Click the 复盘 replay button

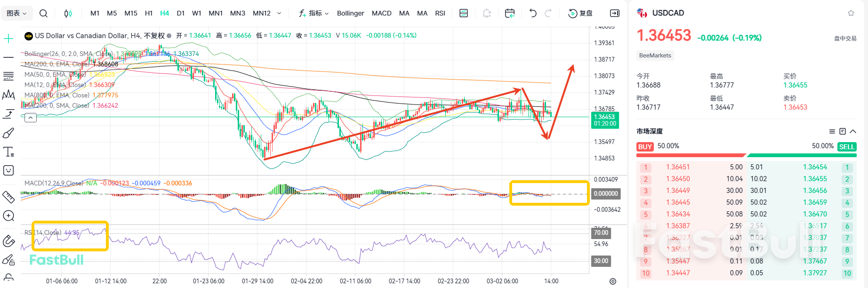(x=581, y=13)
